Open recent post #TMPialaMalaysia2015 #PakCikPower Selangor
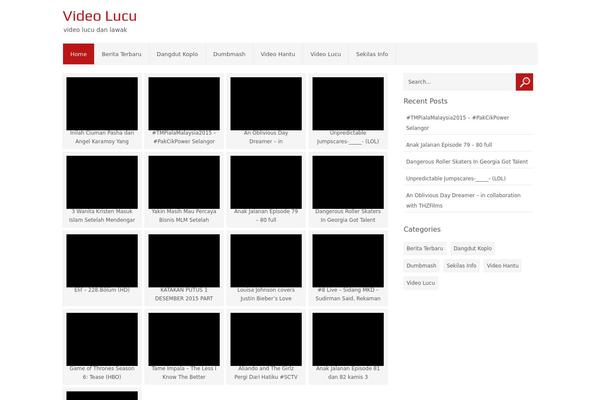The height and width of the screenshot is (400, 600). tap(457, 122)
